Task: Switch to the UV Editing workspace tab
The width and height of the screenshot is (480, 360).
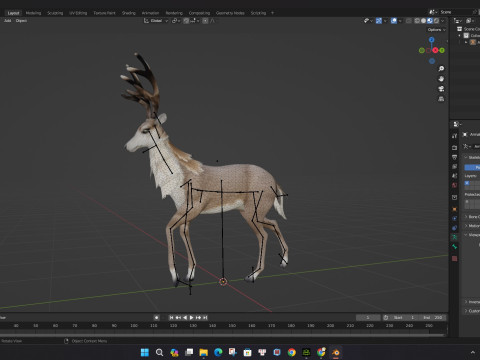Action: pos(78,13)
